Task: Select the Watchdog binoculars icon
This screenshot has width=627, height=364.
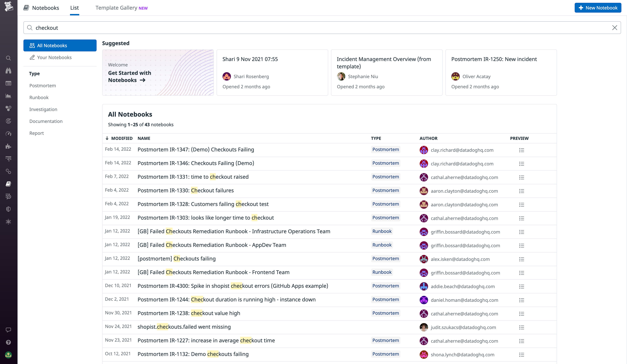Action: click(x=8, y=71)
